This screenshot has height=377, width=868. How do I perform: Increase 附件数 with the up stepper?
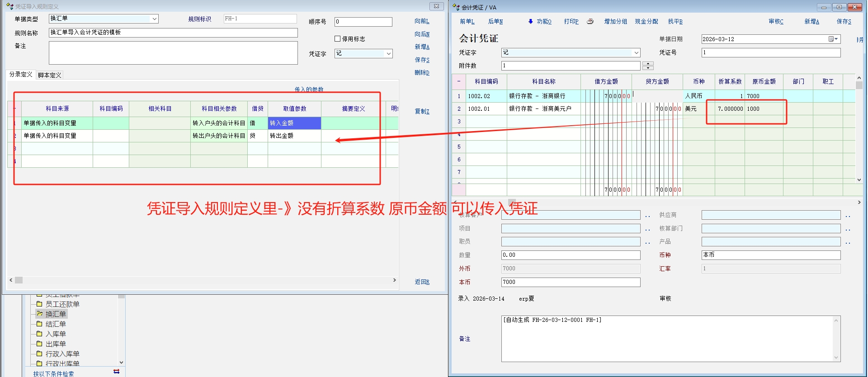(x=648, y=63)
